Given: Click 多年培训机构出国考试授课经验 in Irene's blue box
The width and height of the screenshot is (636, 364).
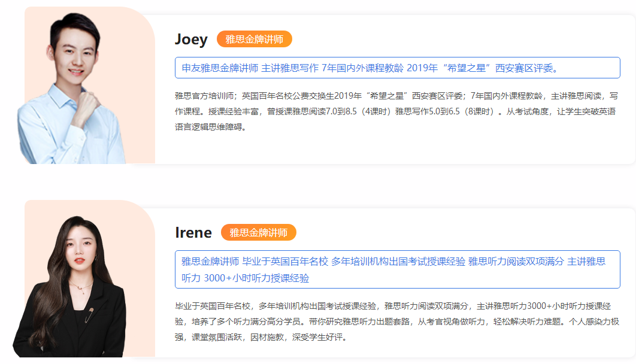Looking at the screenshot, I should [x=398, y=261].
